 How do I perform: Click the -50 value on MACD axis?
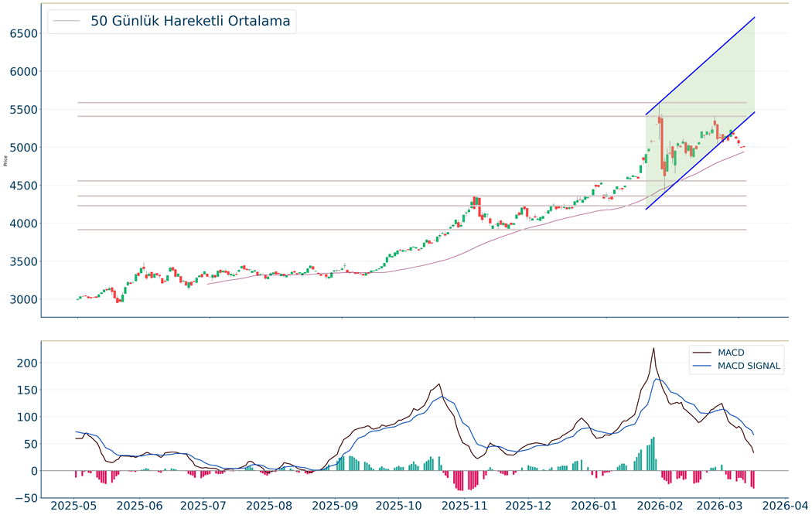[23, 498]
